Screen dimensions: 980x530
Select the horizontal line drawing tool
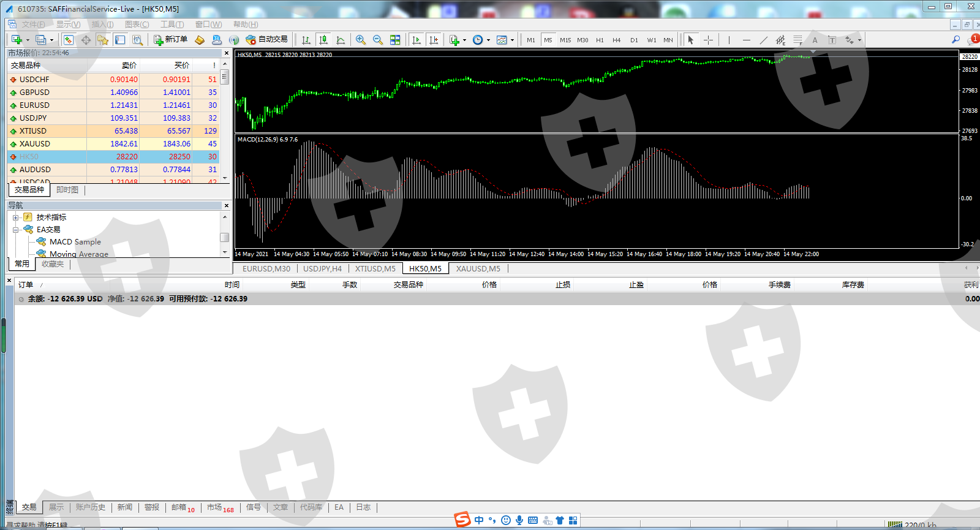[x=746, y=40]
